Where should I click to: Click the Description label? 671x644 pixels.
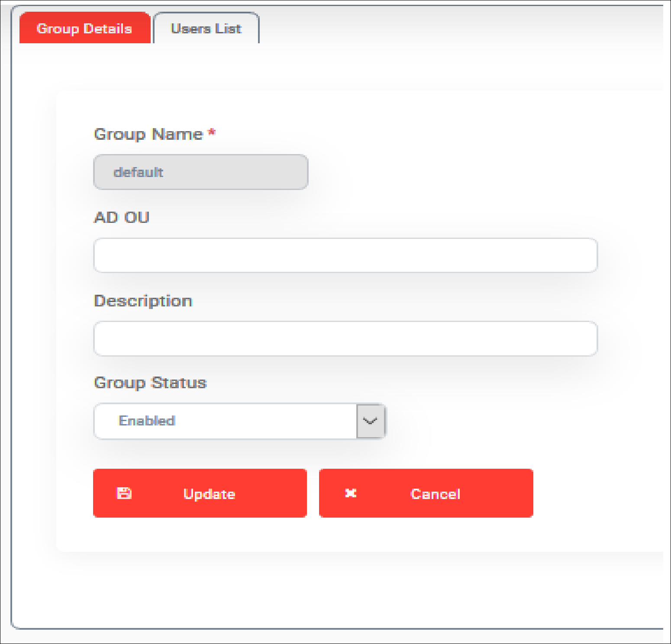(143, 301)
